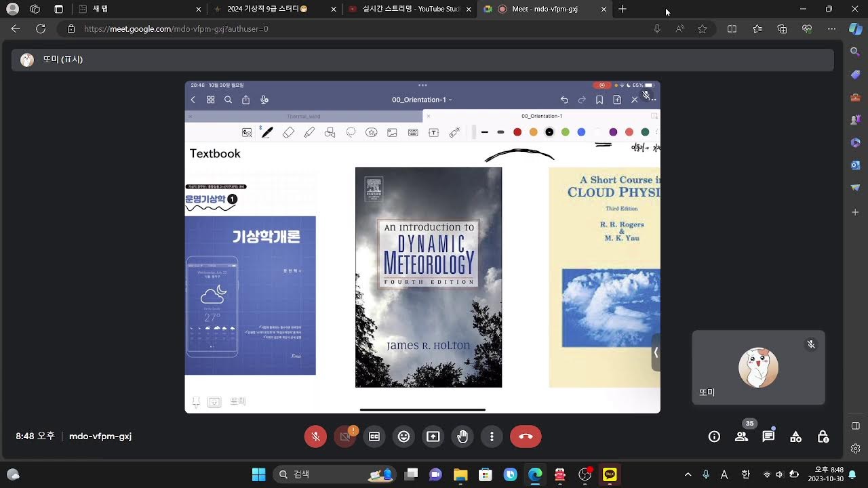Open more options three-dot menu in Meet
868x488 pixels.
(x=492, y=436)
